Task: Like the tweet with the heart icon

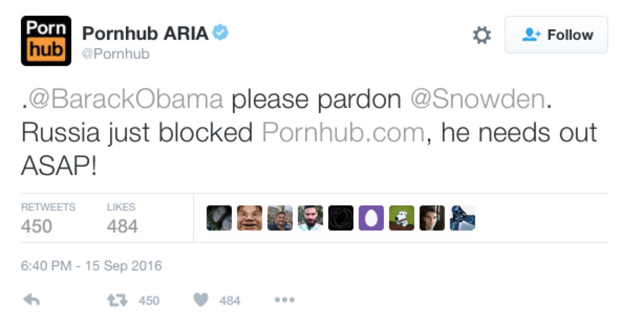Action: coord(201,300)
